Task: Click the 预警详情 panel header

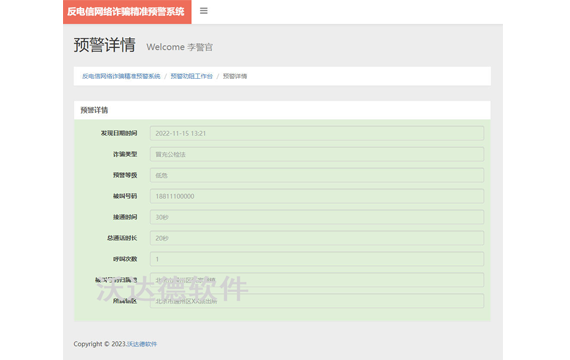Action: (x=282, y=110)
